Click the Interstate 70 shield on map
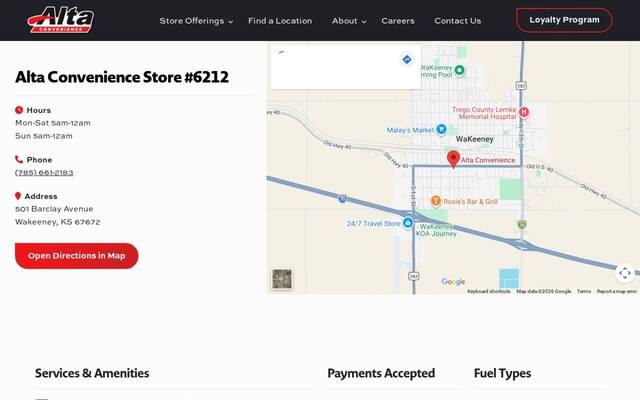Viewport: 640px width, 400px height. pyautogui.click(x=343, y=199)
